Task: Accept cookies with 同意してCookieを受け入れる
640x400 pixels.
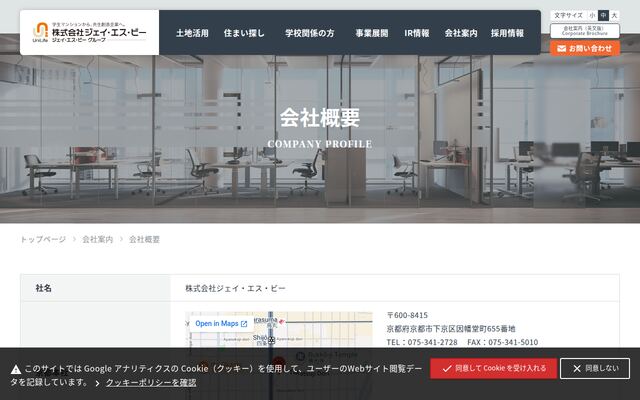Action: click(x=493, y=369)
